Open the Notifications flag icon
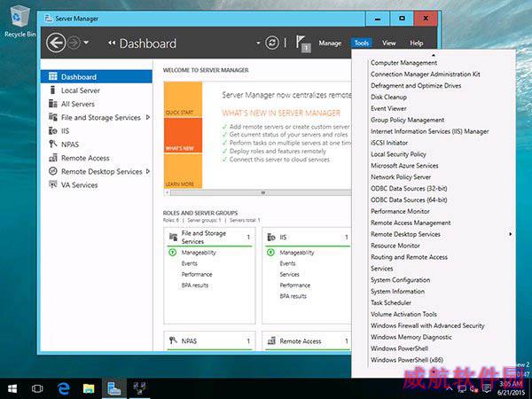 click(302, 43)
